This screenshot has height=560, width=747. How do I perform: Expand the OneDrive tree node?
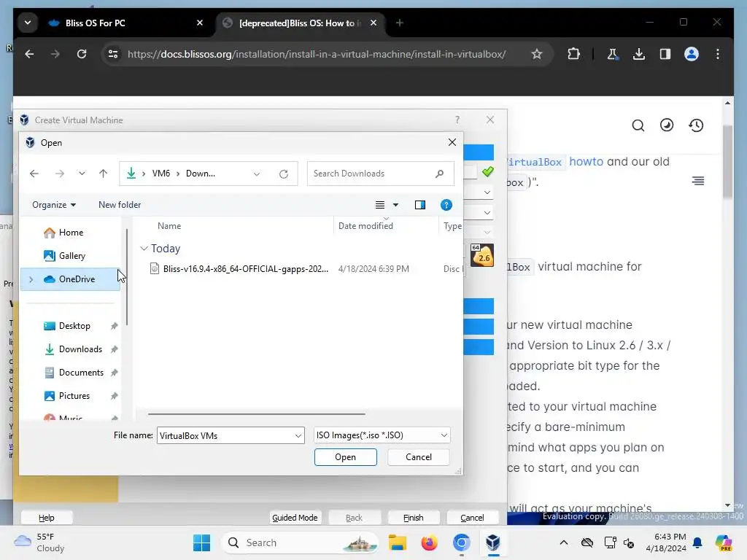pos(31,279)
